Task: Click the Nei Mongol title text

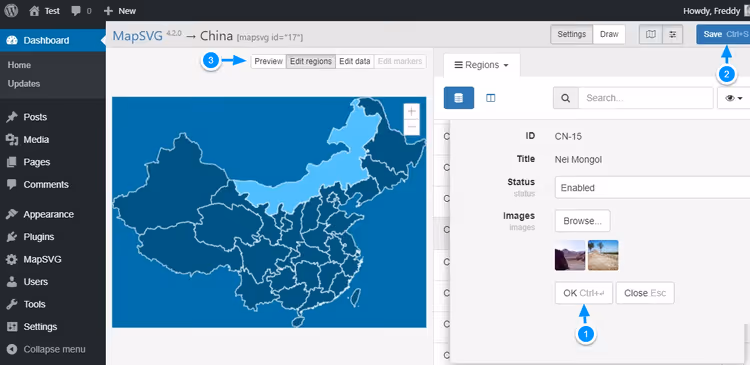Action: (x=578, y=160)
